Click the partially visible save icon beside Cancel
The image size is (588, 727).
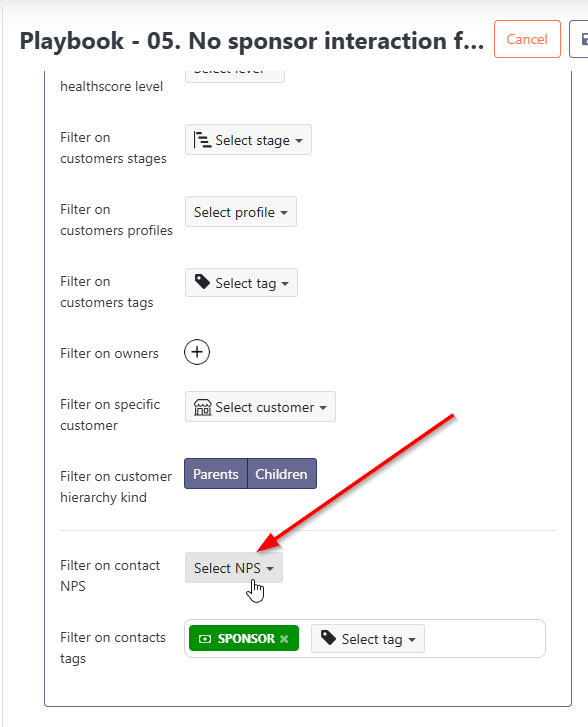coord(580,39)
